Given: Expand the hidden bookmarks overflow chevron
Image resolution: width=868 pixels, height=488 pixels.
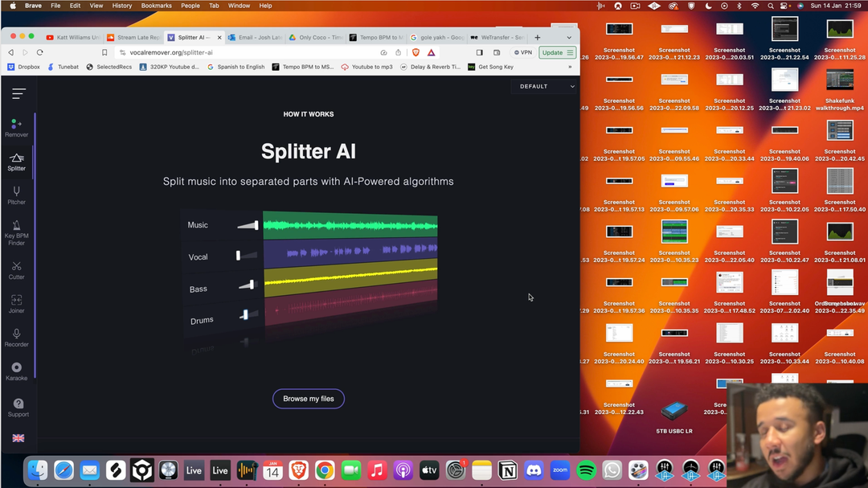Looking at the screenshot, I should tap(570, 67).
